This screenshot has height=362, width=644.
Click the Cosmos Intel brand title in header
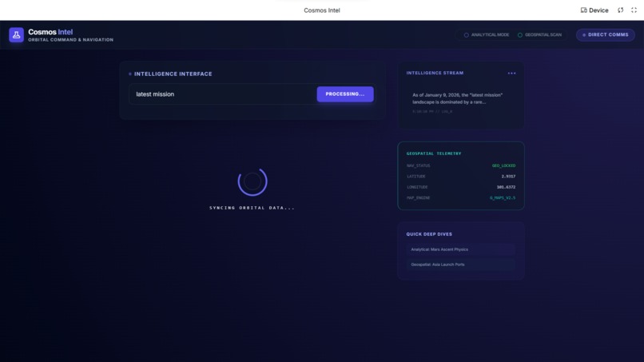(x=50, y=32)
